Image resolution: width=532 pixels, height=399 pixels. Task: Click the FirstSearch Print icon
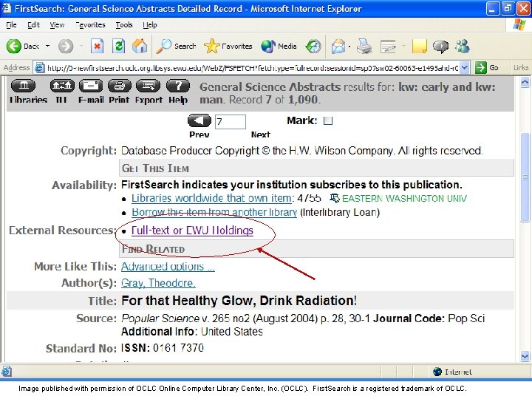[119, 85]
